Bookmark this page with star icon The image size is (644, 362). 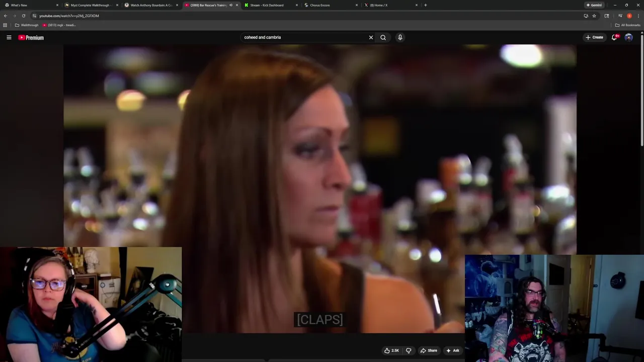pos(594,16)
